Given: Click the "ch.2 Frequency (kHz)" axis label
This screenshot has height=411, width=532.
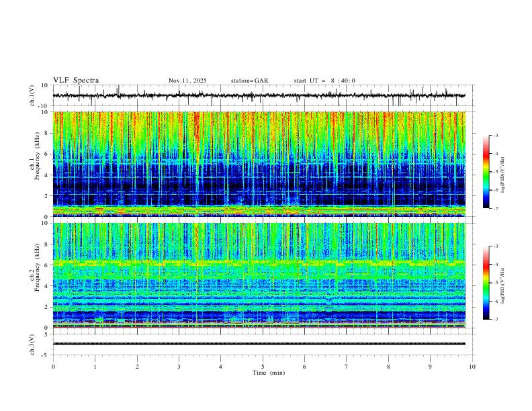Looking at the screenshot, I should [35, 267].
